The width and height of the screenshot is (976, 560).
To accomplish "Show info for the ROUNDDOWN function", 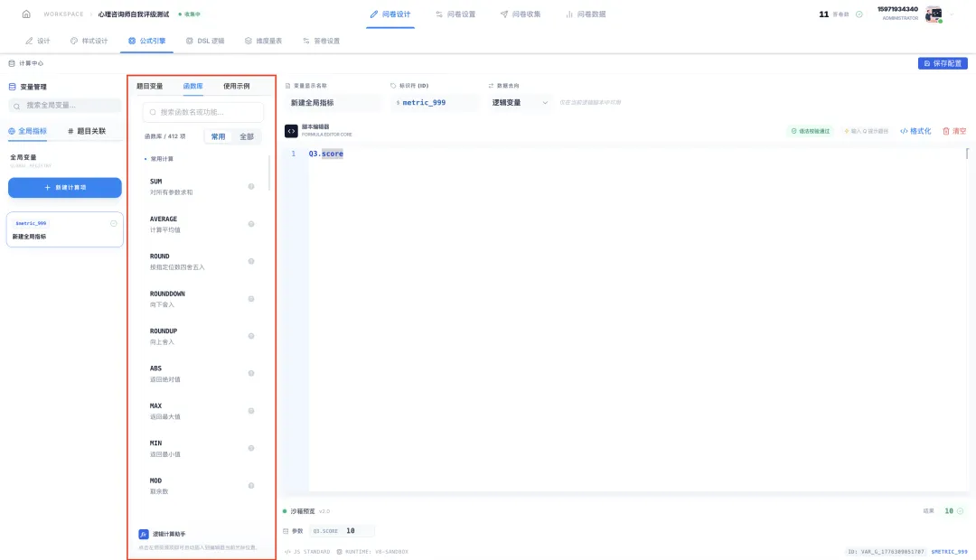I will coord(251,299).
